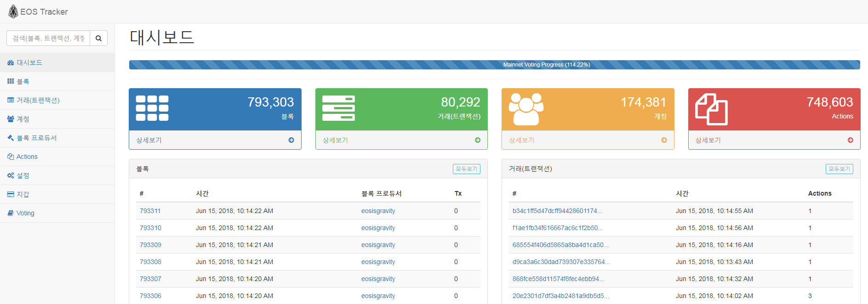Open transaction 20e2301d7df3a4b2481a9db5d5...

pyautogui.click(x=561, y=296)
